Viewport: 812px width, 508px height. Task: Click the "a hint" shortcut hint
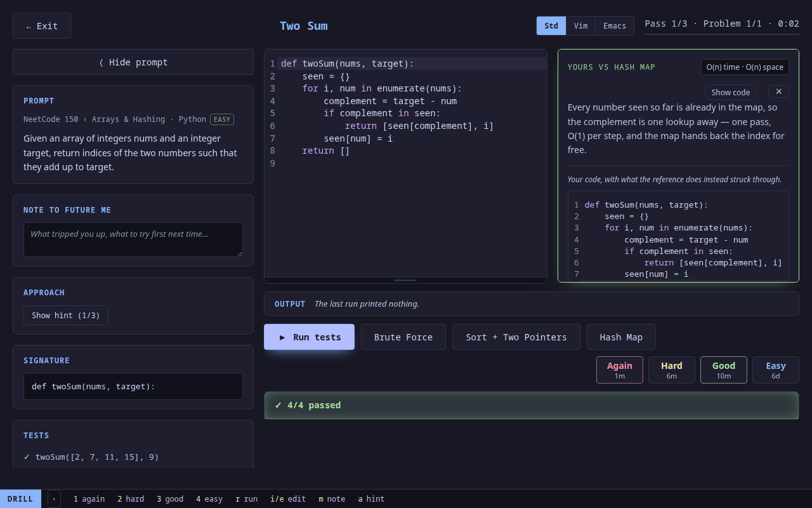coord(371,499)
